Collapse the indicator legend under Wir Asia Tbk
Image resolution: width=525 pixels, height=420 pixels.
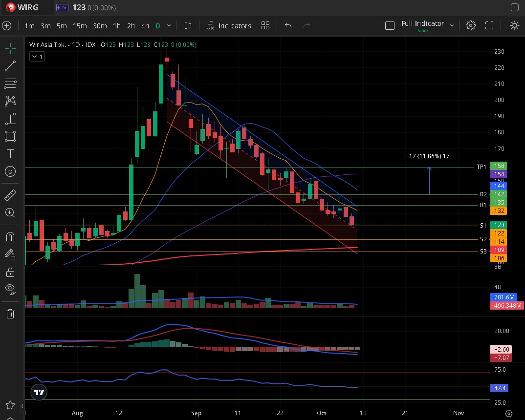coord(37,57)
